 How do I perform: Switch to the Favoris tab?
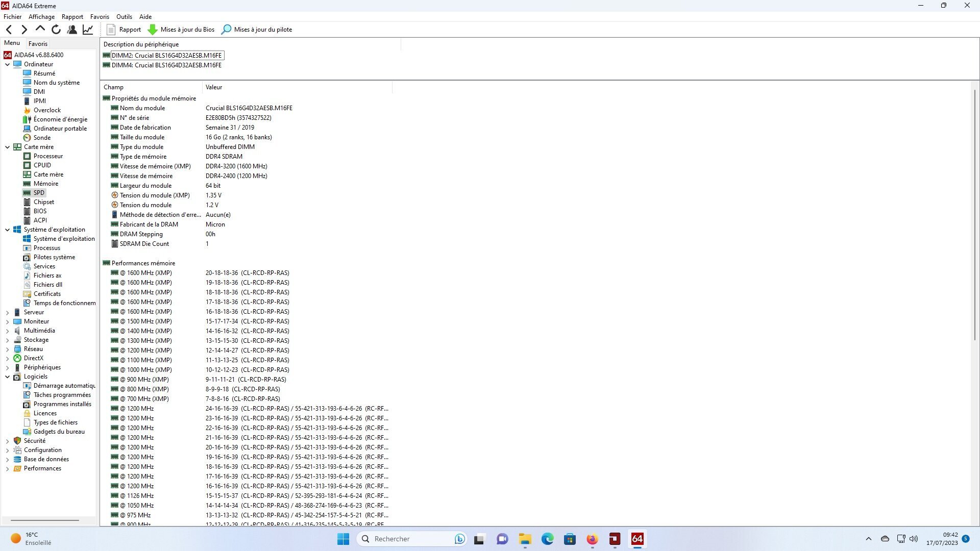38,44
